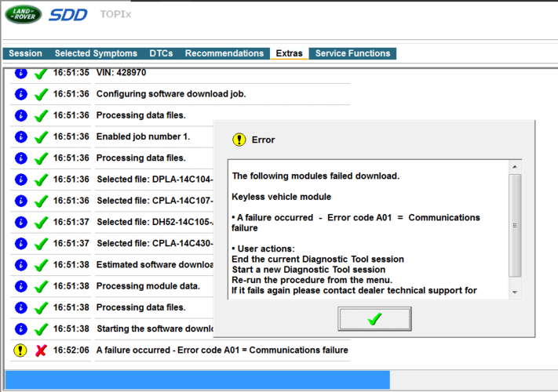Go to Service Functions tab

[352, 53]
